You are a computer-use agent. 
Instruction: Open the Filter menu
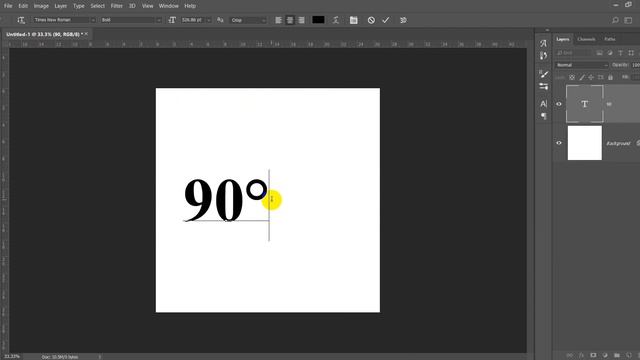pyautogui.click(x=116, y=6)
